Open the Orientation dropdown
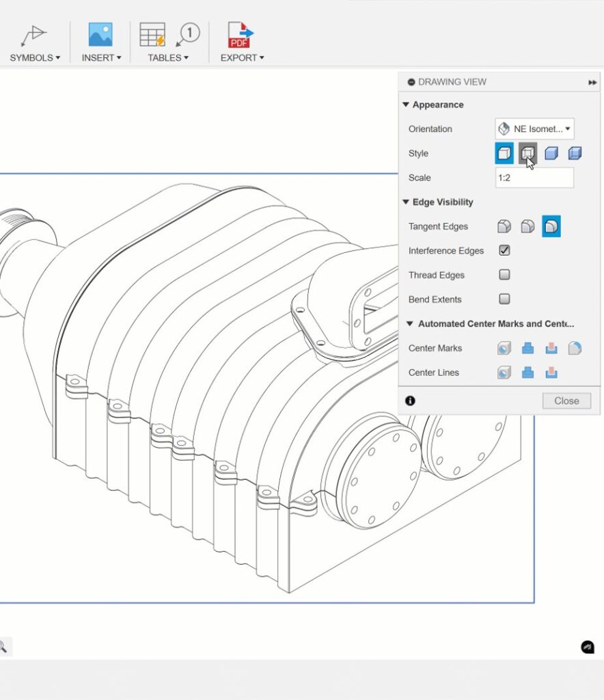This screenshot has width=604, height=700. coord(534,129)
